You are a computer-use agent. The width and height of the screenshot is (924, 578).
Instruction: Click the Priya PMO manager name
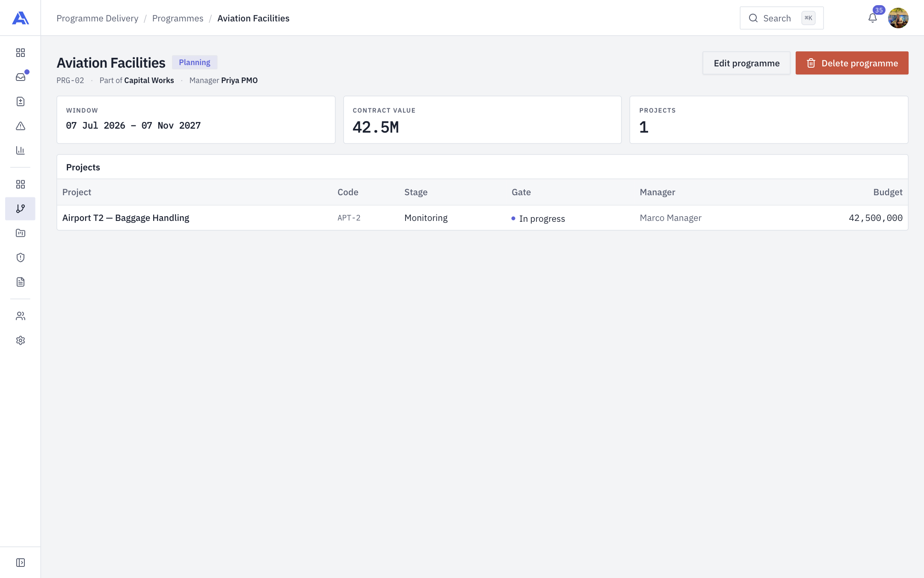tap(240, 80)
